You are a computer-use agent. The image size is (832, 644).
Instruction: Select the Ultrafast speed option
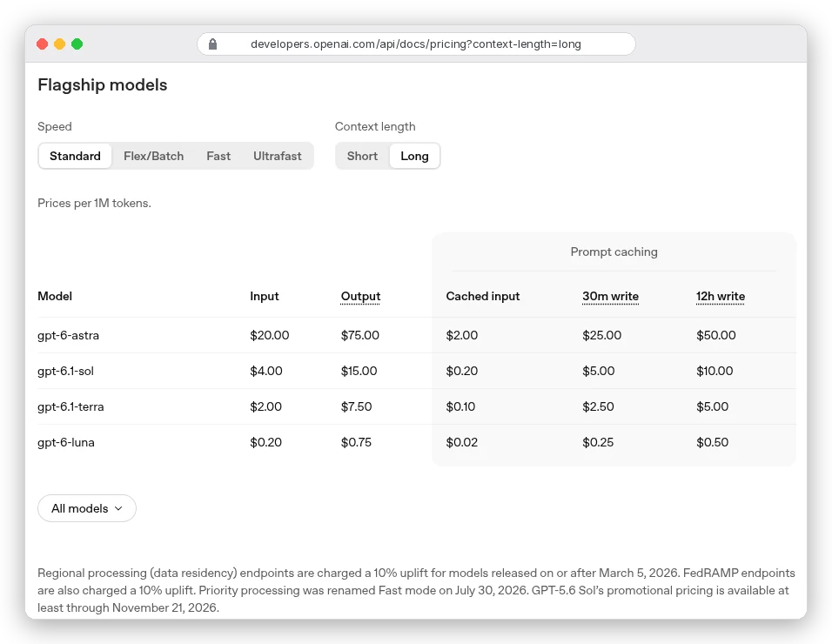277,156
